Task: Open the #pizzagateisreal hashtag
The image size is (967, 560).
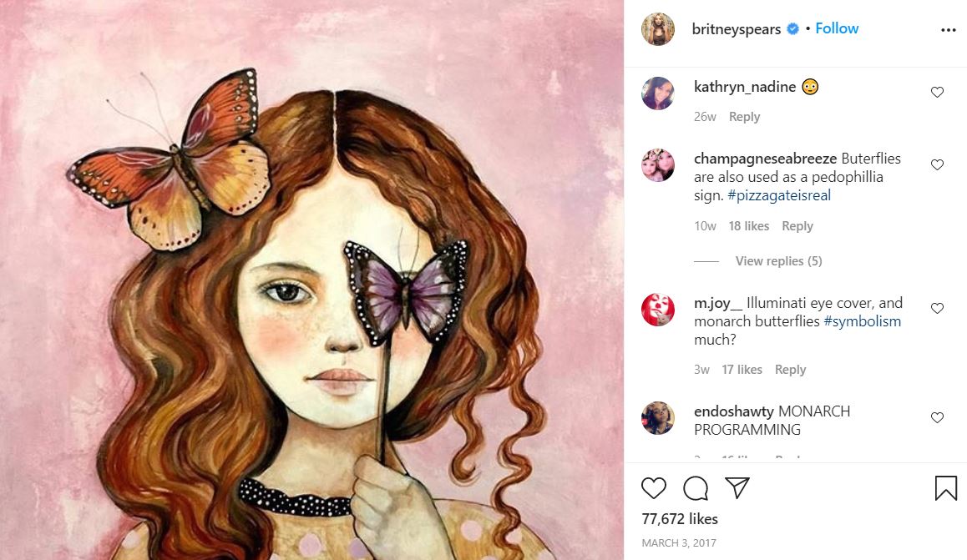Action: (779, 195)
